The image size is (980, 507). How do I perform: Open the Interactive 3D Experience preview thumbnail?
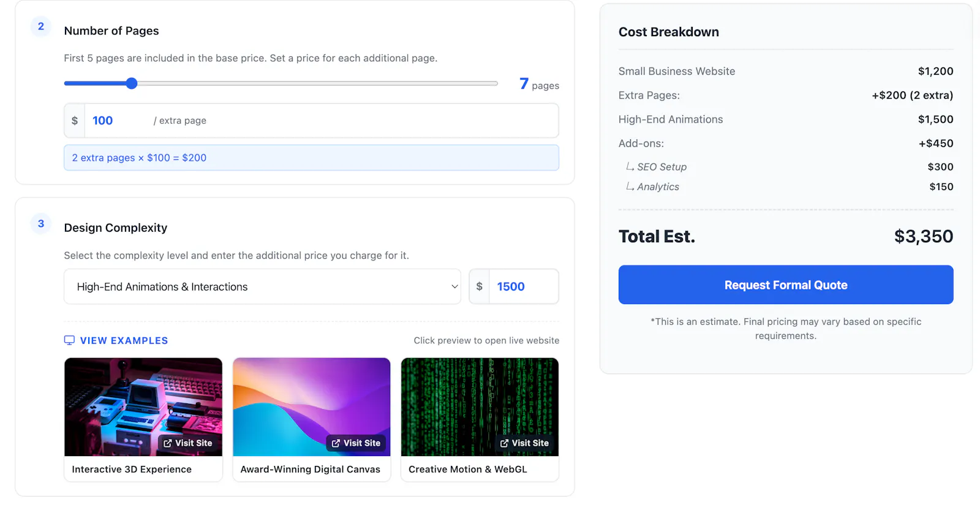coord(143,407)
